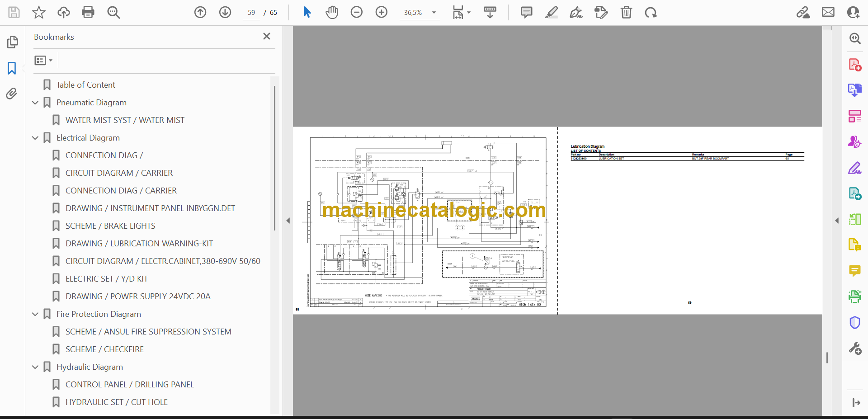The width and height of the screenshot is (868, 419).
Task: Upload file to cloud icon
Action: click(64, 12)
